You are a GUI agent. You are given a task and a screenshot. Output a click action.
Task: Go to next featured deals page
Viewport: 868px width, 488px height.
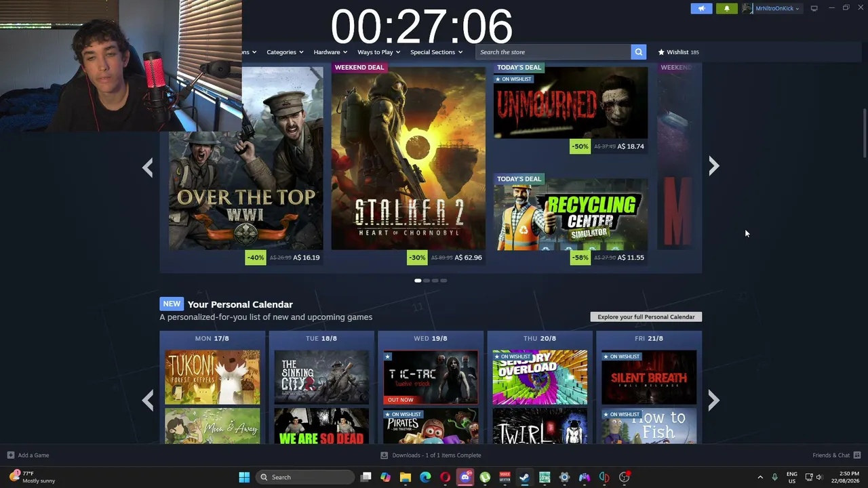click(x=713, y=166)
